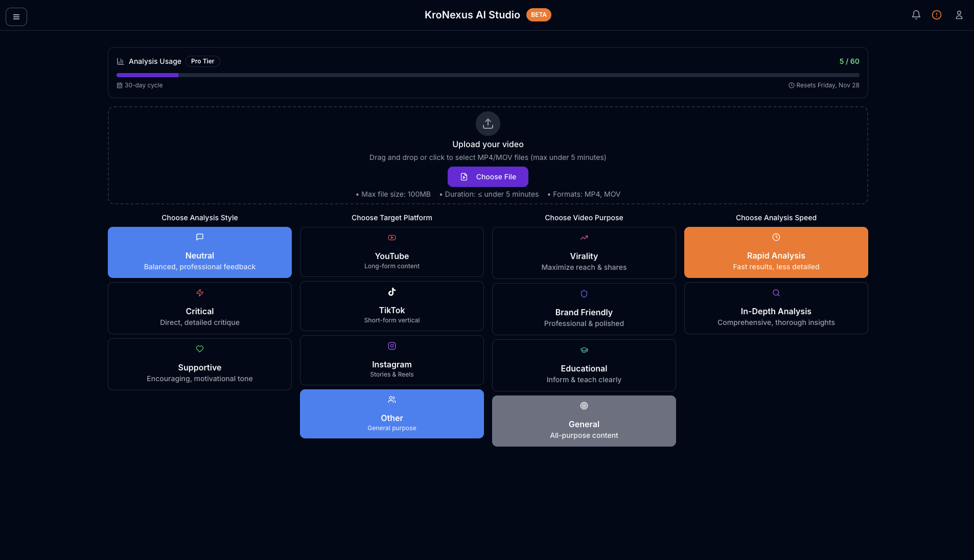Click the YouTube play icon on the YouTube card
Screen dimensions: 974x560
coord(391,237)
